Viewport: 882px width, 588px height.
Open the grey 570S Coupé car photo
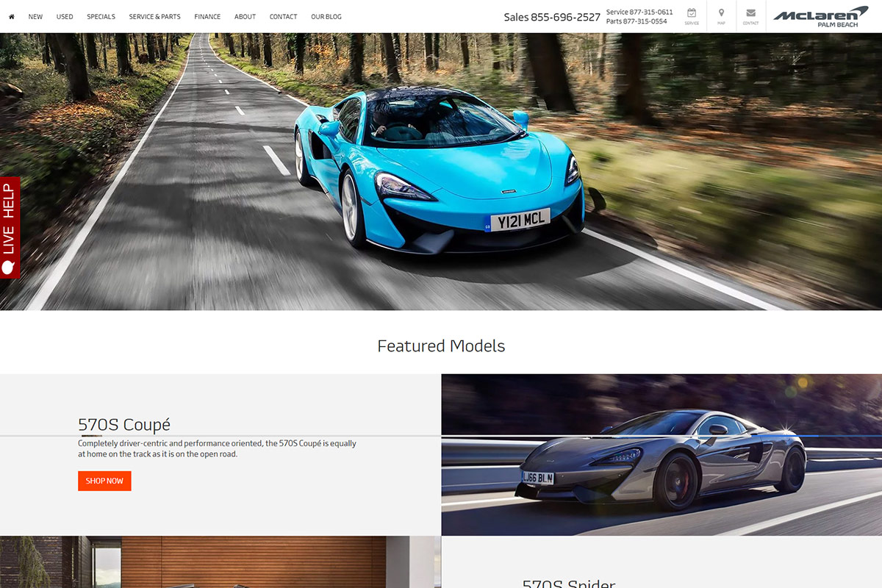click(x=661, y=455)
